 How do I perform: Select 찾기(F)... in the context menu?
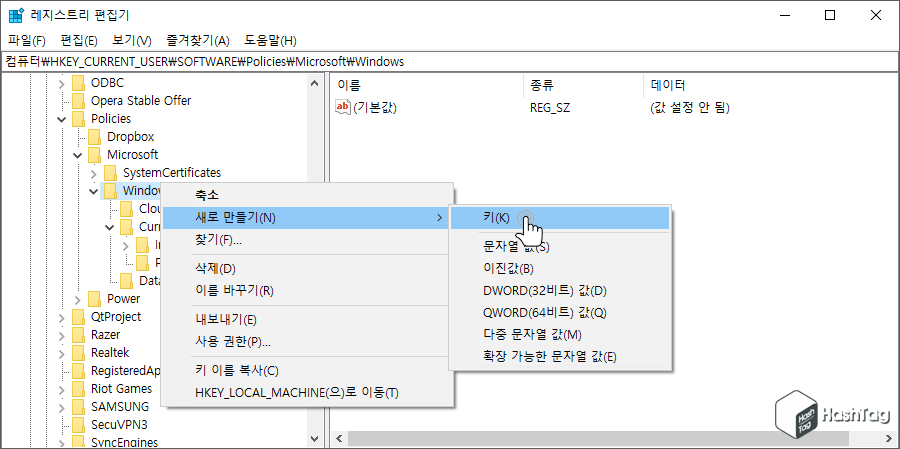pos(307,240)
